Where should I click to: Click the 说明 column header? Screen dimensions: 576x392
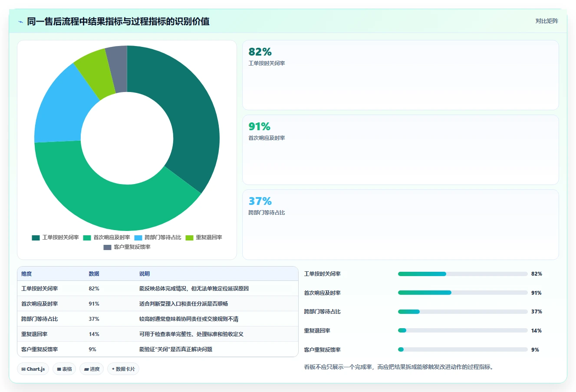pyautogui.click(x=145, y=274)
